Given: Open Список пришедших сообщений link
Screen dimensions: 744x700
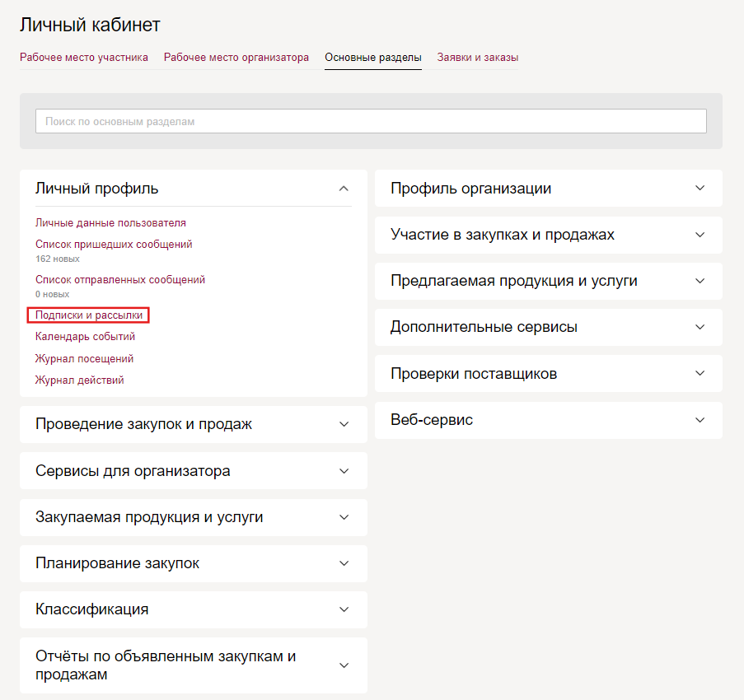Looking at the screenshot, I should (x=114, y=245).
